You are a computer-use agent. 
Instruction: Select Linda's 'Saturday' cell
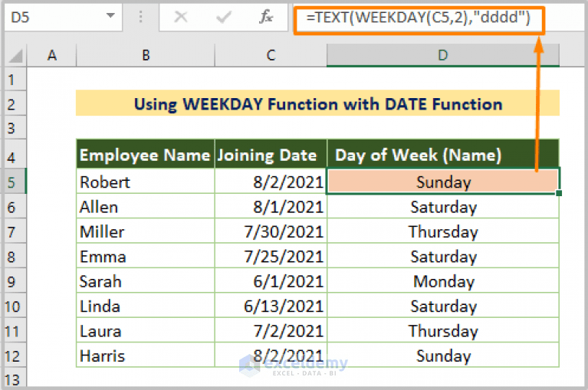443,306
